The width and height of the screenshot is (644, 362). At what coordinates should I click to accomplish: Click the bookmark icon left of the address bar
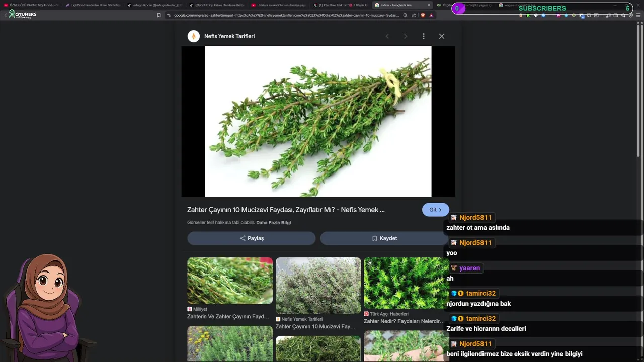click(159, 15)
